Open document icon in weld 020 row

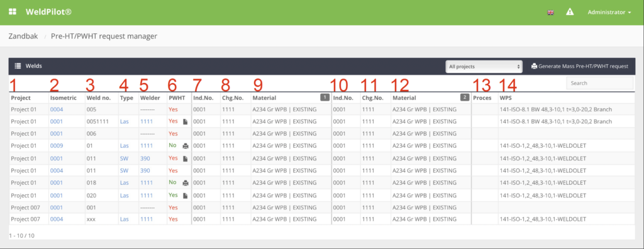coord(186,195)
